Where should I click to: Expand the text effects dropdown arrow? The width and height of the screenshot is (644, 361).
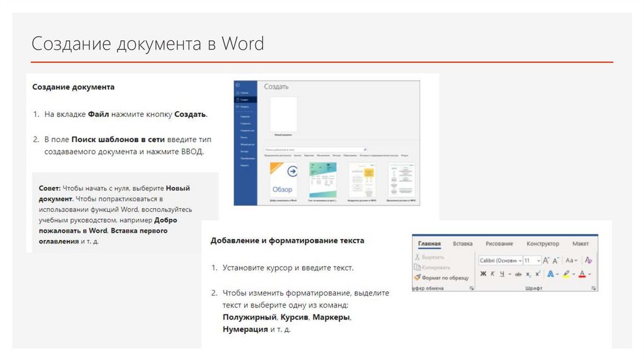point(557,274)
